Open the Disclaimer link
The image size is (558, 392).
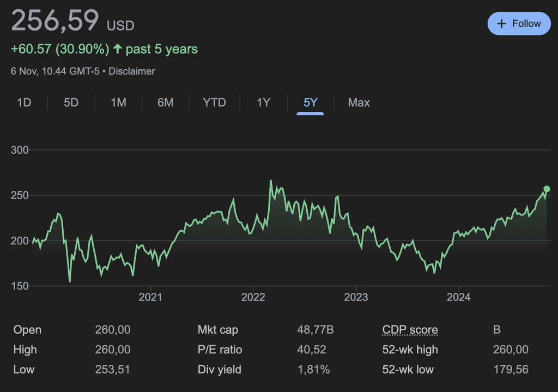pyautogui.click(x=132, y=71)
